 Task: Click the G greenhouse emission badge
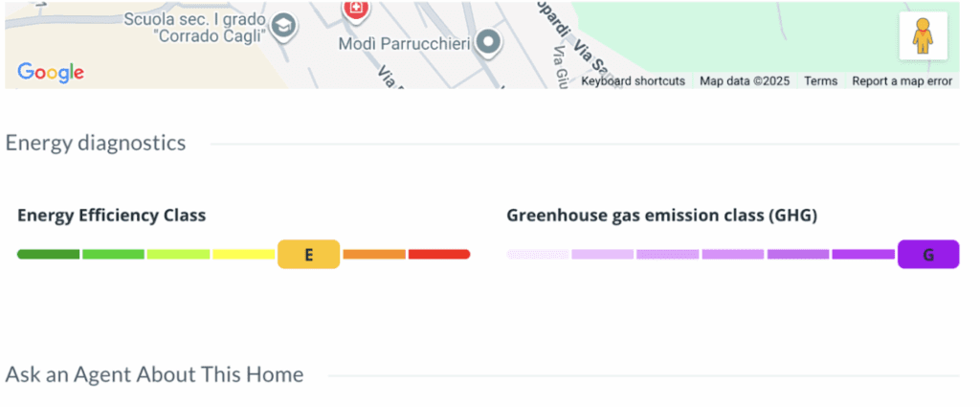tap(927, 255)
